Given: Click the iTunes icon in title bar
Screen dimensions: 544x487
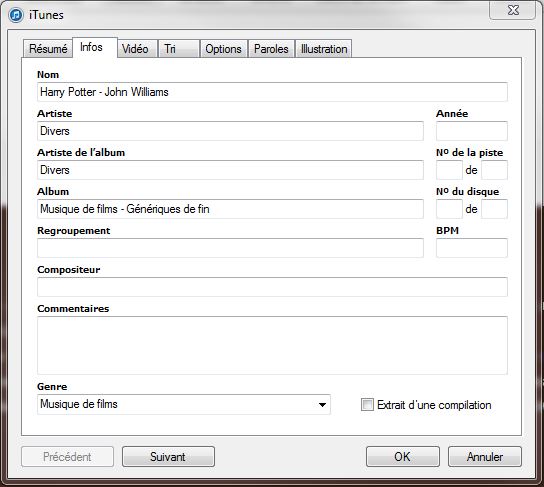Looking at the screenshot, I should click(x=16, y=15).
